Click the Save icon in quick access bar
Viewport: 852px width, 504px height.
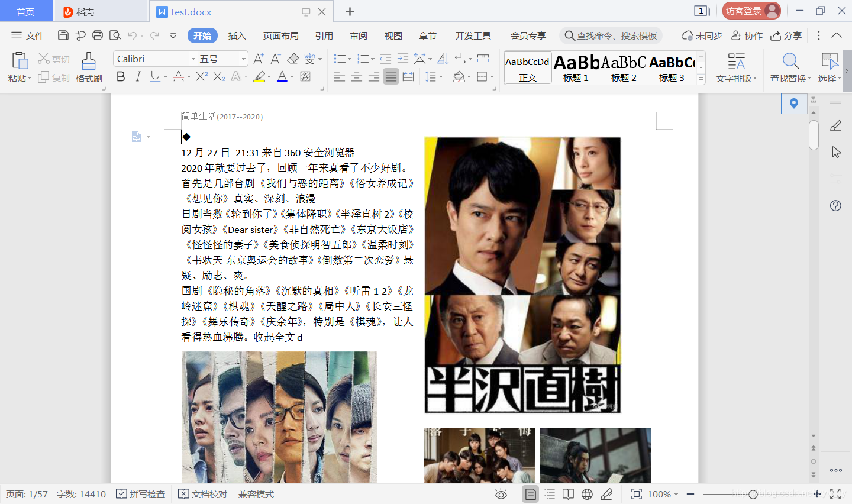tap(63, 35)
